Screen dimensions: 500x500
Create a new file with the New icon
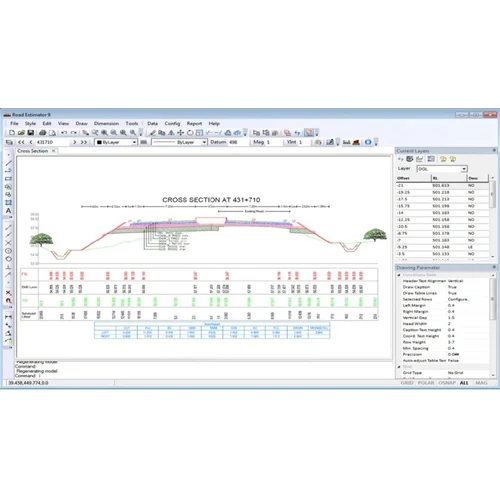12,133
